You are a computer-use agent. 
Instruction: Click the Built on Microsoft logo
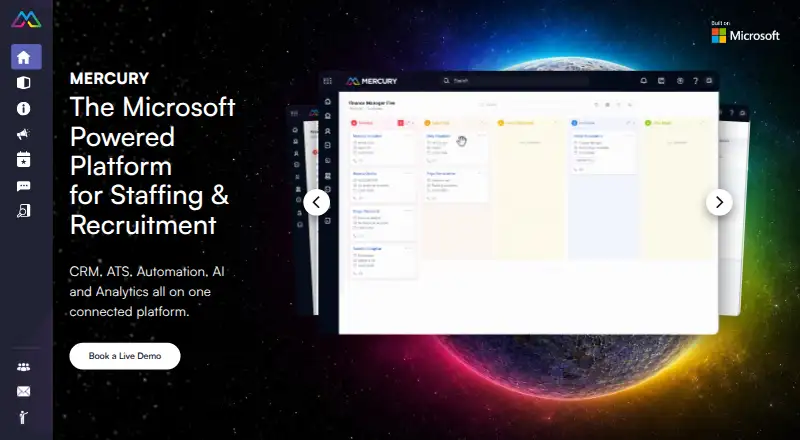pos(745,32)
